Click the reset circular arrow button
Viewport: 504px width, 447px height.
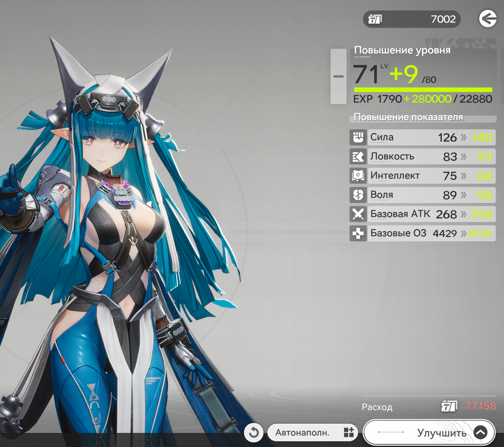pyautogui.click(x=254, y=433)
